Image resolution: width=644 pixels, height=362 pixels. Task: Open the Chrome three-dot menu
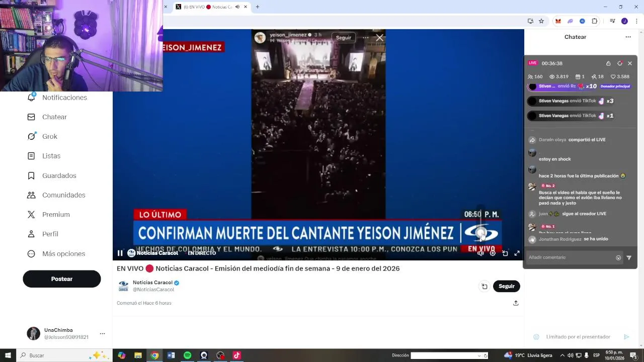point(636,21)
